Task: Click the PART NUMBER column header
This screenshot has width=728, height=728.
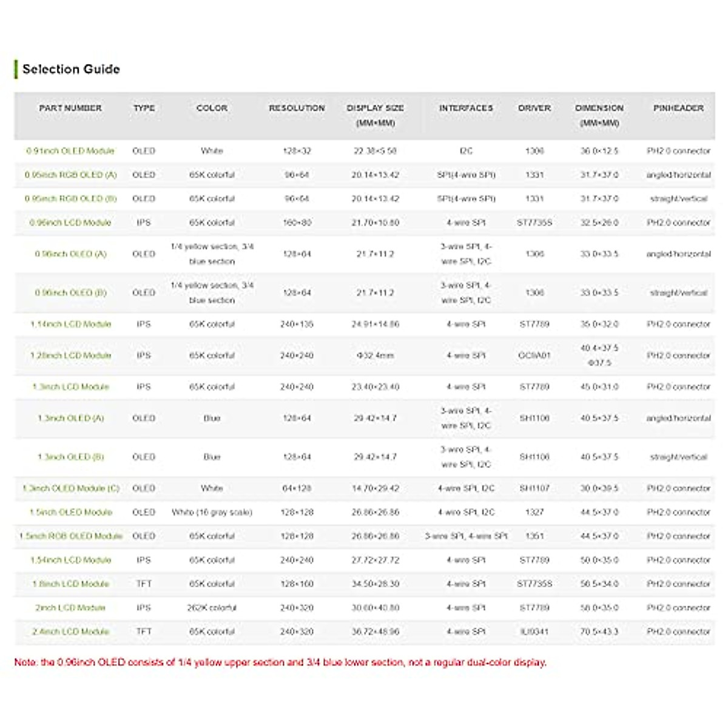Action: (70, 108)
